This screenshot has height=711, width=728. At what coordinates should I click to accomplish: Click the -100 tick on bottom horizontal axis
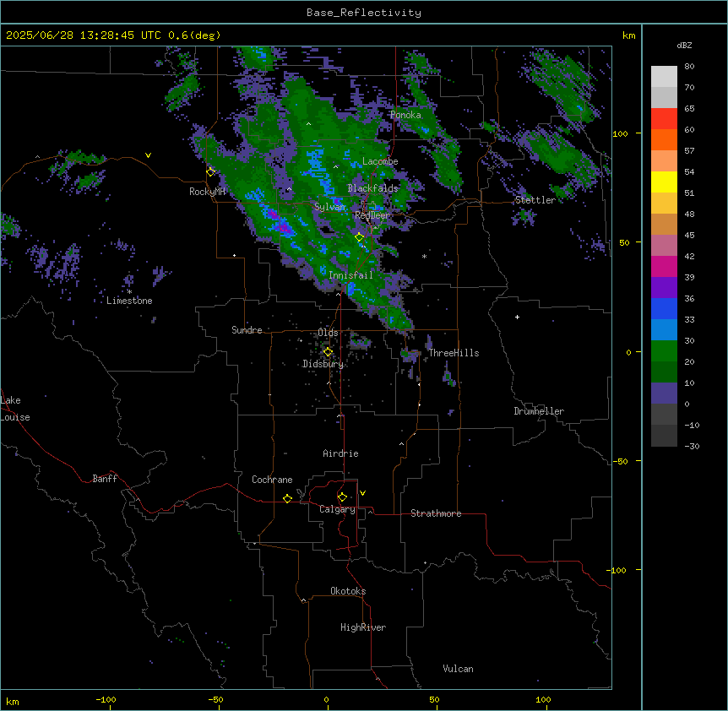coord(106,699)
